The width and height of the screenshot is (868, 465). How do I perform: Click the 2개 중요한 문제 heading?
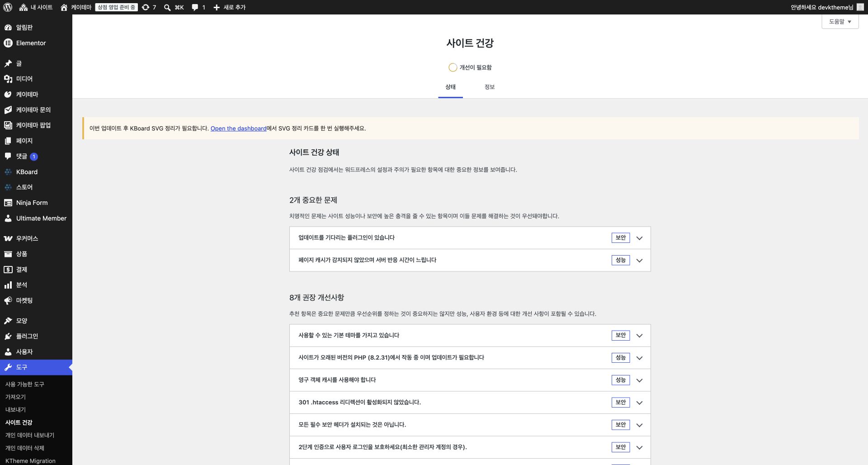313,200
